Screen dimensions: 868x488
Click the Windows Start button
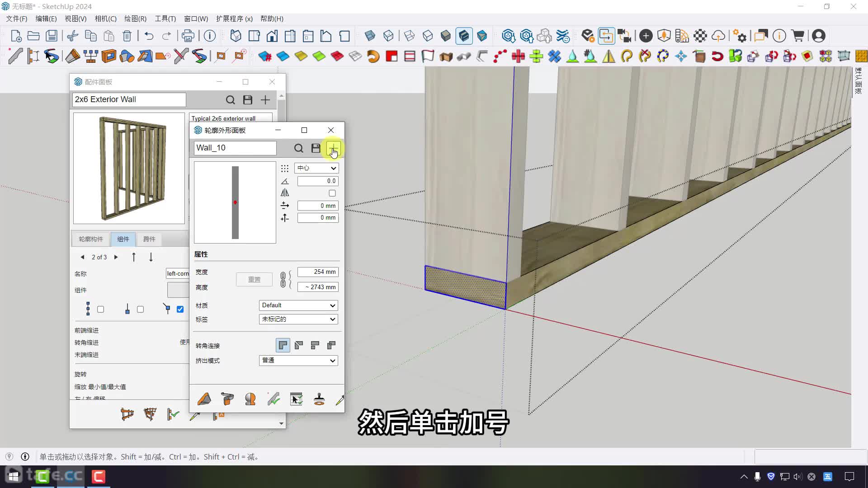14,477
